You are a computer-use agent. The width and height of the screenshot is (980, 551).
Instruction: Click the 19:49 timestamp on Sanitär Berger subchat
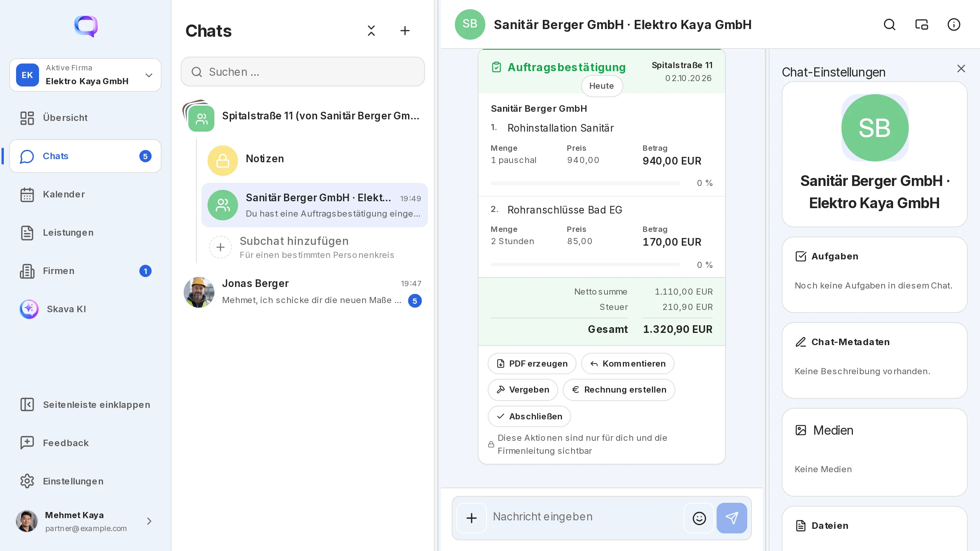point(411,199)
